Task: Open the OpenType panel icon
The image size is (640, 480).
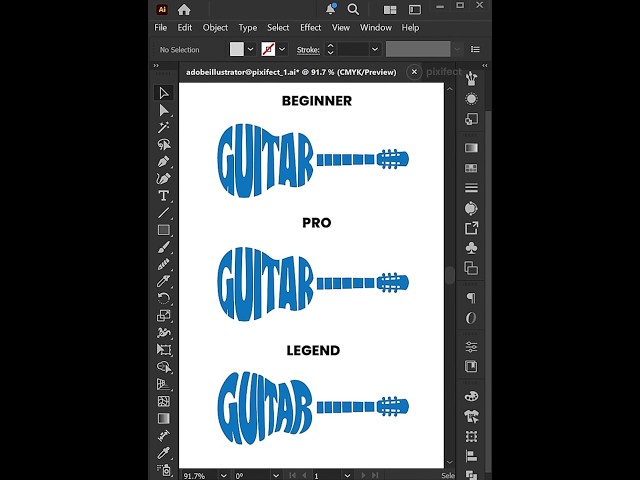Action: click(x=471, y=318)
